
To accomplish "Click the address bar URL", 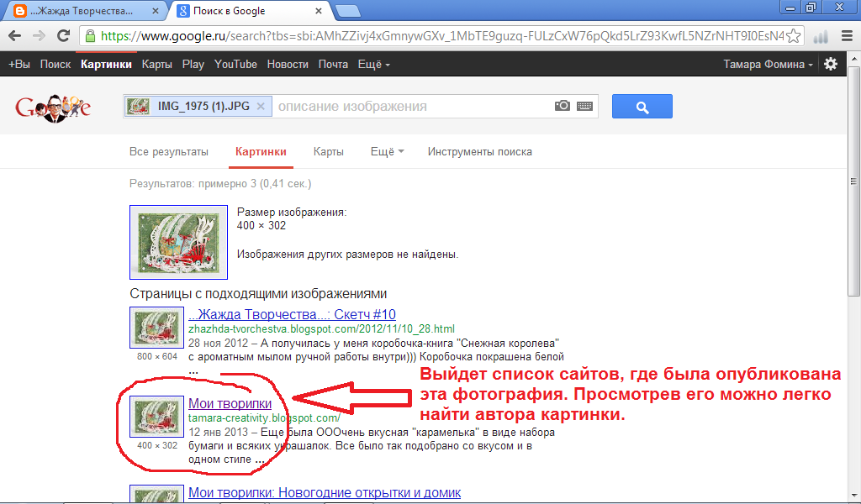I will [x=442, y=36].
